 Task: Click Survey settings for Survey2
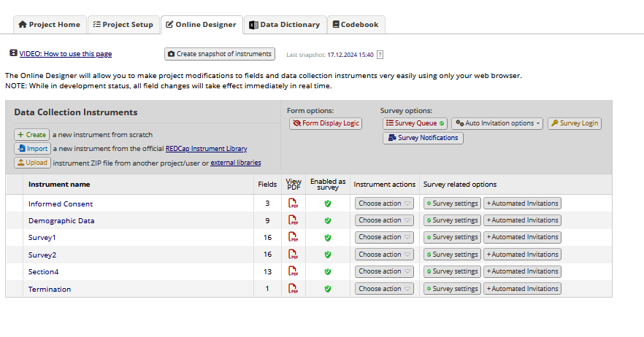tap(452, 255)
